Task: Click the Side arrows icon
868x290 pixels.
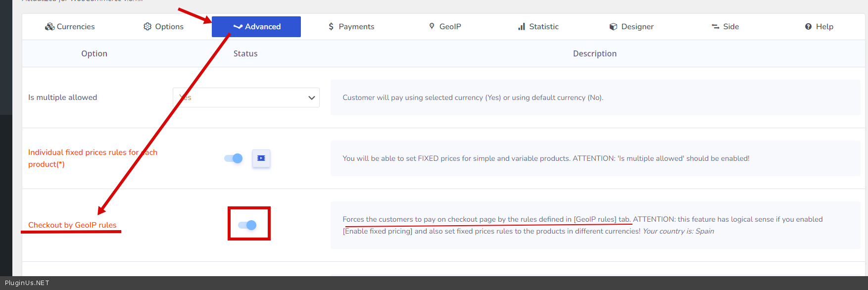Action: click(715, 27)
